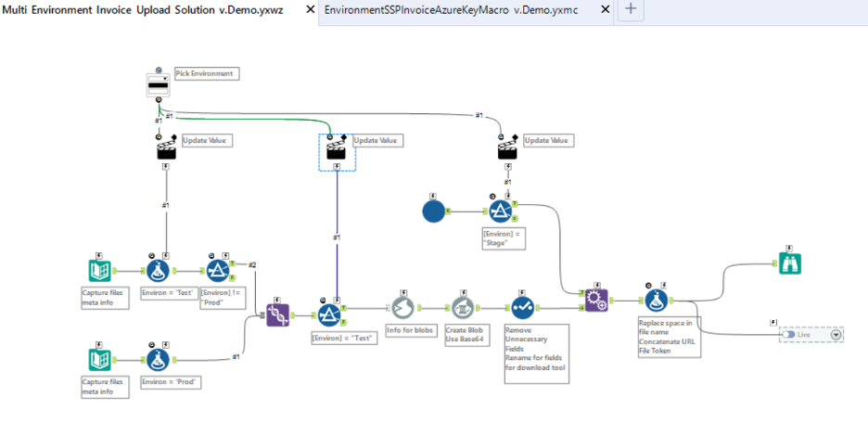Click the Update Value action above the Stage filter
868x423 pixels.
tap(507, 150)
